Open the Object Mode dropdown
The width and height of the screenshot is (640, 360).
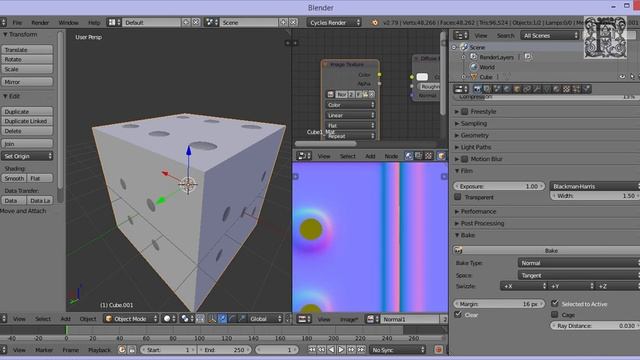click(131, 319)
